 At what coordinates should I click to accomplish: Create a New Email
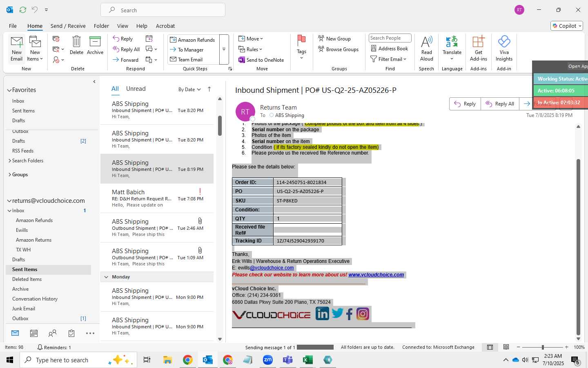point(16,48)
